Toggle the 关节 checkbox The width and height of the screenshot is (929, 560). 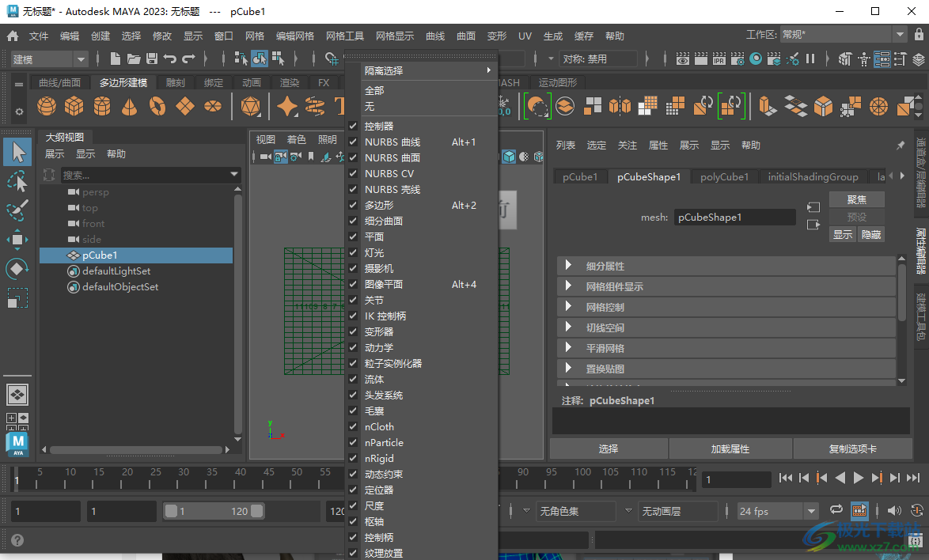tap(353, 300)
